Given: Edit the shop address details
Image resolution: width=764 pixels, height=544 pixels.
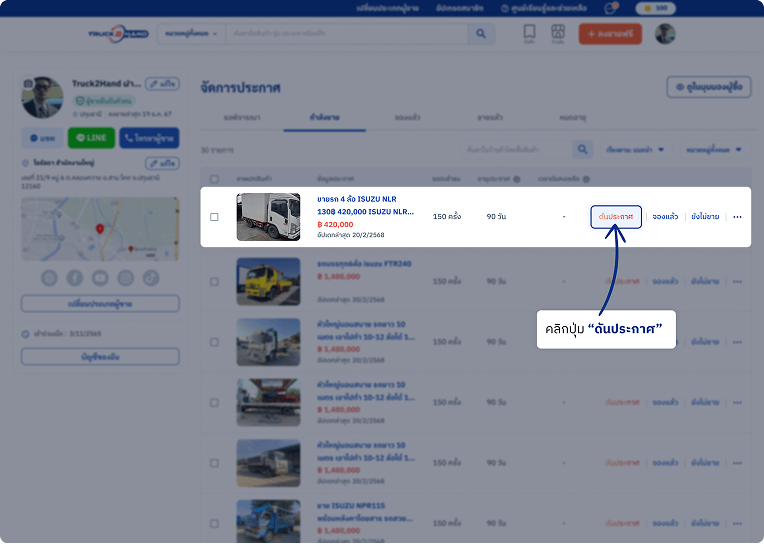Looking at the screenshot, I should click(x=162, y=163).
